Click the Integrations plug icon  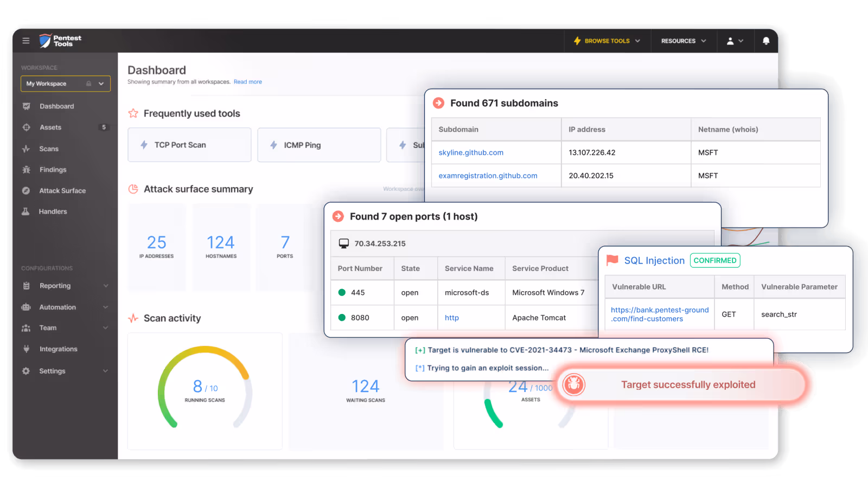(26, 349)
